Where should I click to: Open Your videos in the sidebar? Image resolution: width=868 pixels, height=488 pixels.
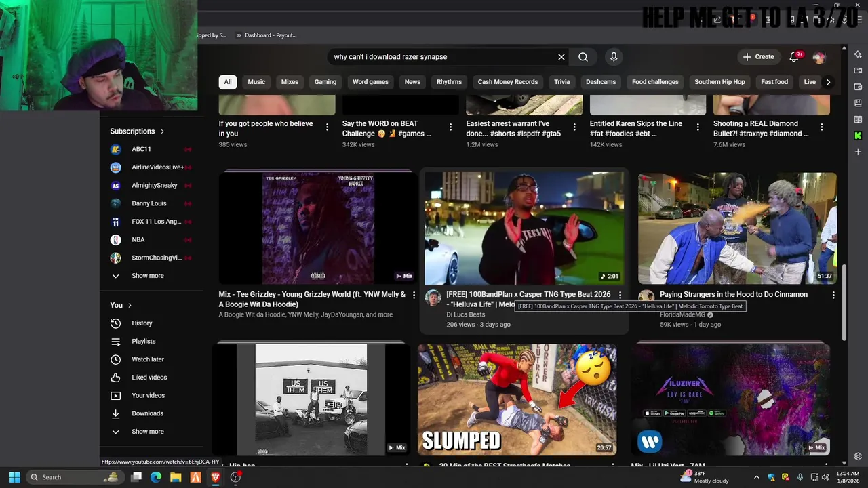point(151,395)
